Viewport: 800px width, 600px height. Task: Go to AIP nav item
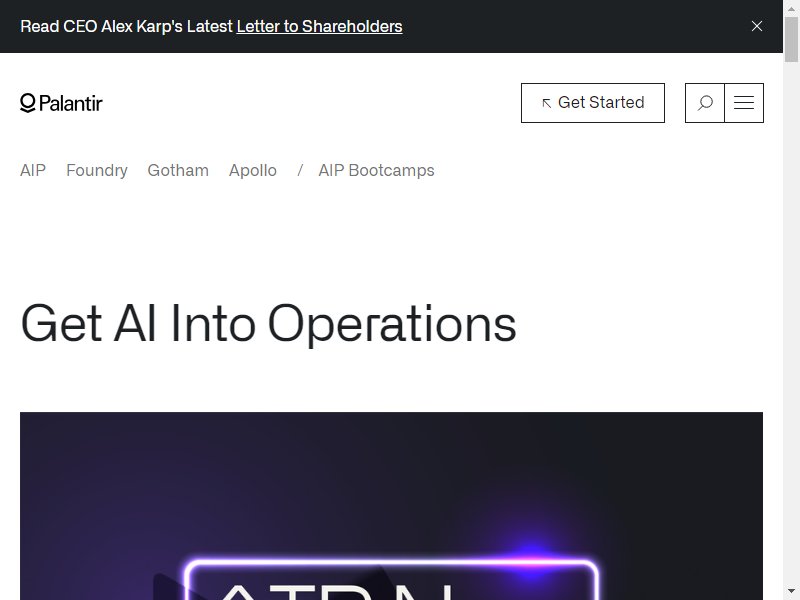pos(33,170)
